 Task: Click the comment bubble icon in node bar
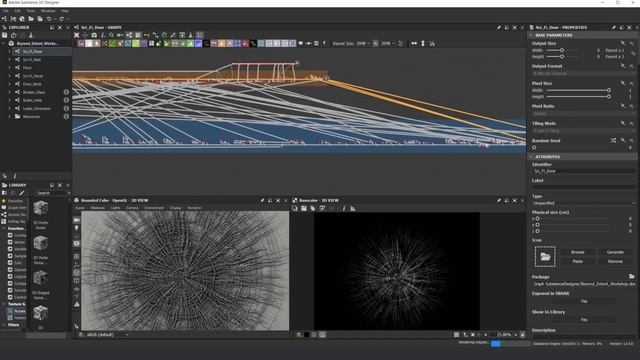pos(301,43)
